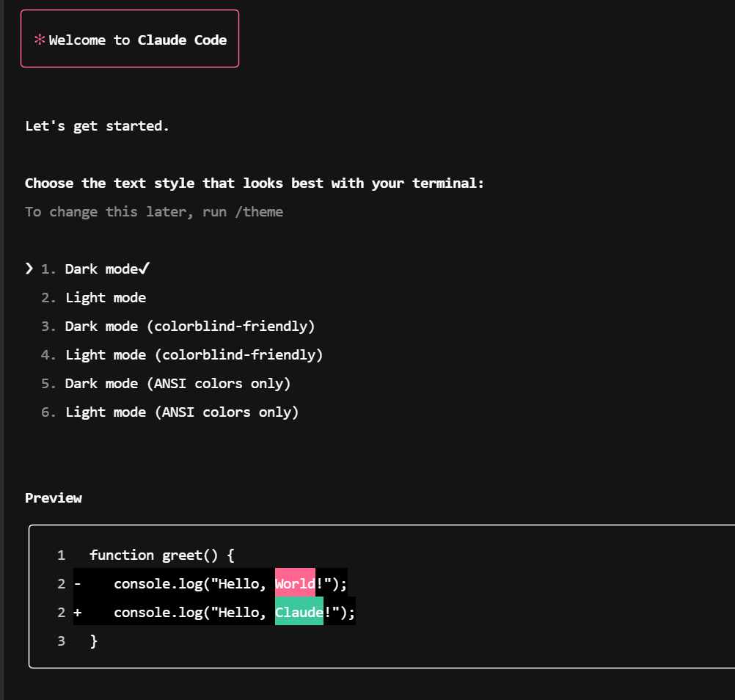Click the green highlighted word "Claude"
Screen dimensions: 735x700
tap(299, 613)
